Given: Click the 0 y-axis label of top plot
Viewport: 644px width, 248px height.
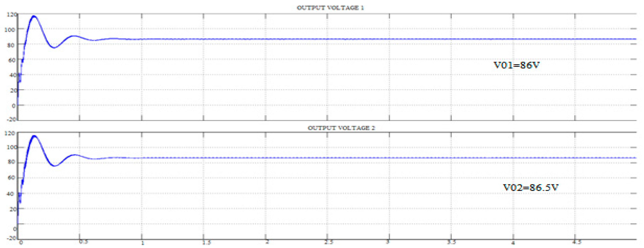Looking at the screenshot, I should [x=13, y=106].
